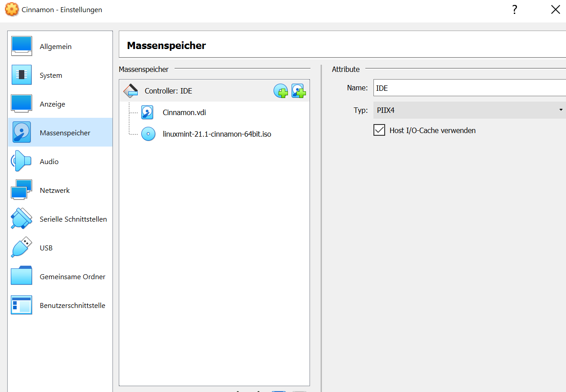This screenshot has height=392, width=566.
Task: Click the controller Name input field
Action: [470, 88]
